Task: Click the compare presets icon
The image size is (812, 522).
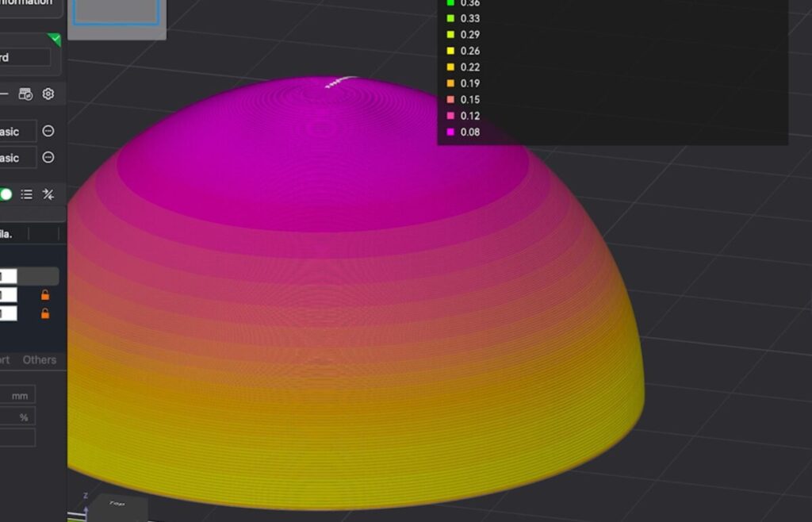Action: [48, 194]
